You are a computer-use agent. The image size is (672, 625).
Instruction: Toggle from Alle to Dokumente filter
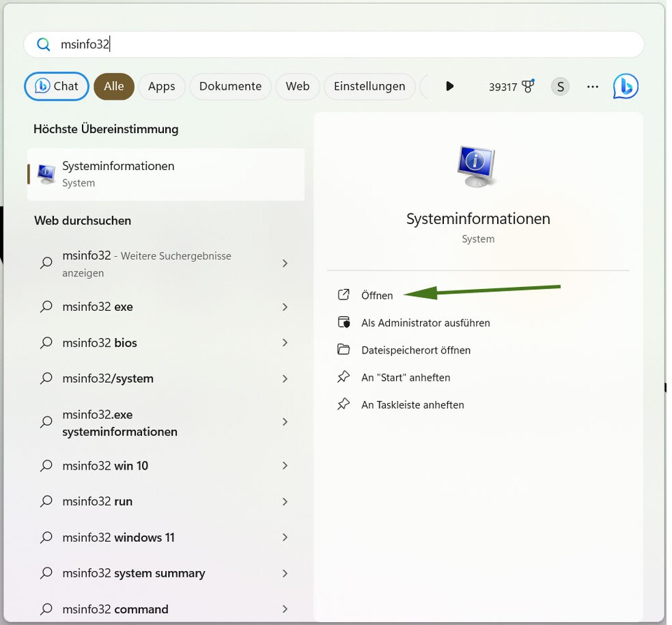pos(230,86)
